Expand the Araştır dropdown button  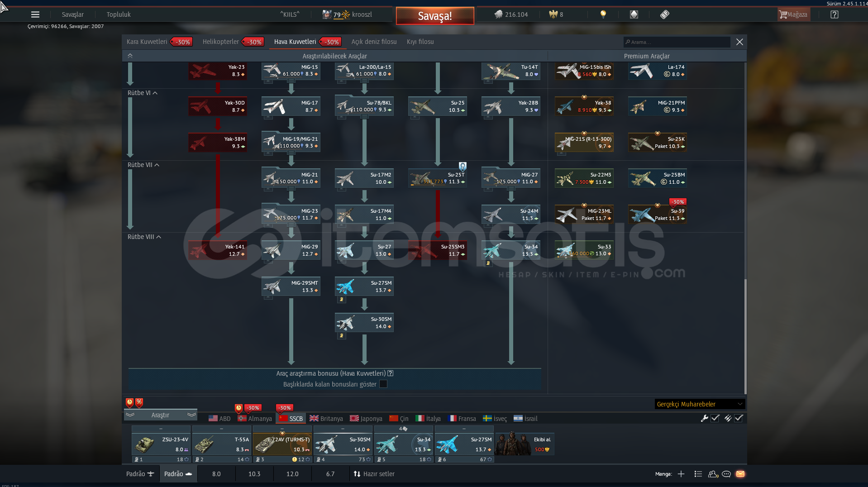[x=160, y=415]
